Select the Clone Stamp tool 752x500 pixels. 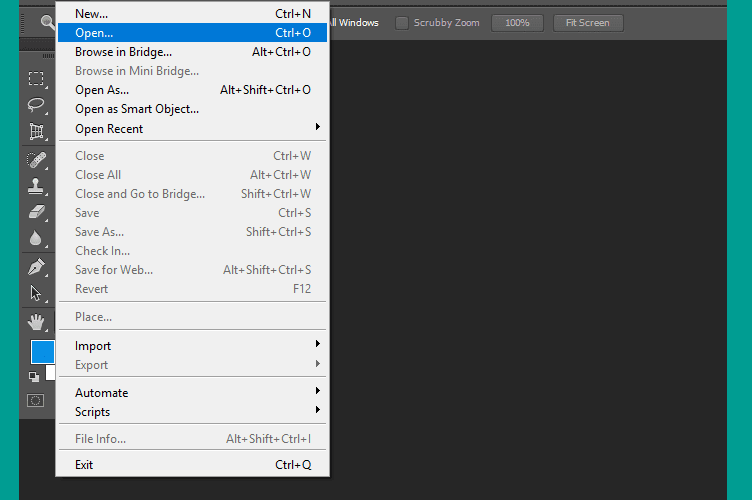click(36, 186)
